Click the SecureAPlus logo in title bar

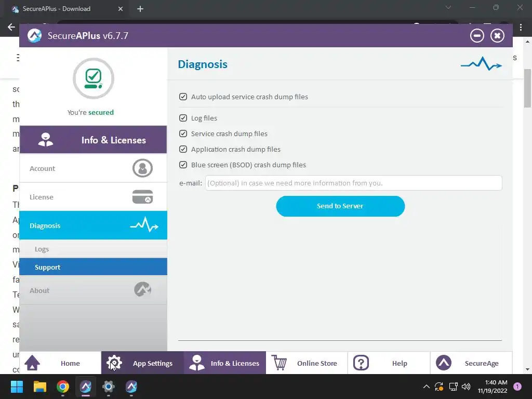(x=35, y=36)
